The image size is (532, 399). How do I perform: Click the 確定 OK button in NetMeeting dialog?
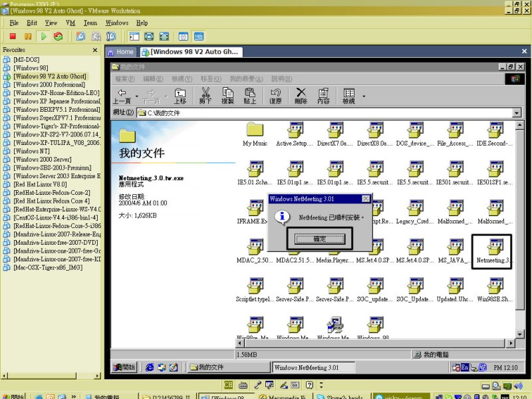320,239
